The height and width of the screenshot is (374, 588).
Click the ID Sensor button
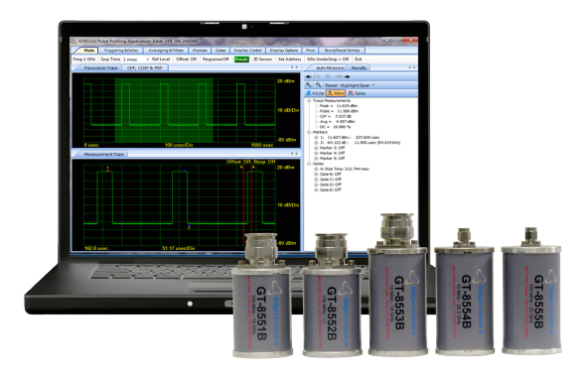click(x=263, y=60)
